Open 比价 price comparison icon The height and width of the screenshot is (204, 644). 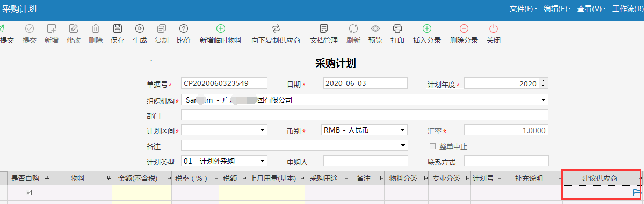pyautogui.click(x=184, y=29)
